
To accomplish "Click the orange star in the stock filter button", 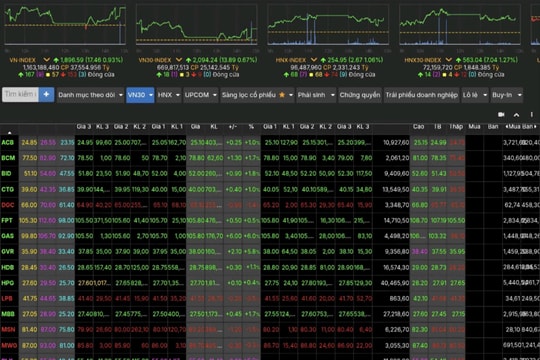I will tap(282, 95).
